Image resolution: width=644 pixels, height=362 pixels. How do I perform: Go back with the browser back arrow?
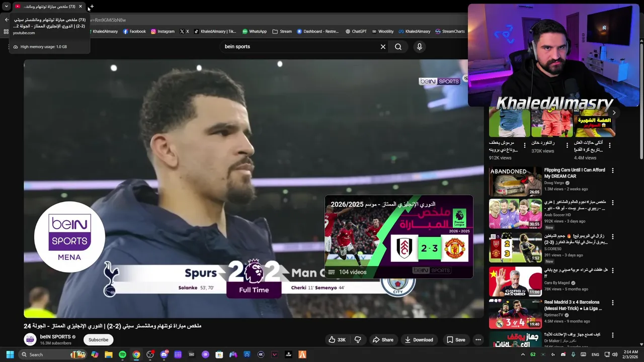point(7,20)
